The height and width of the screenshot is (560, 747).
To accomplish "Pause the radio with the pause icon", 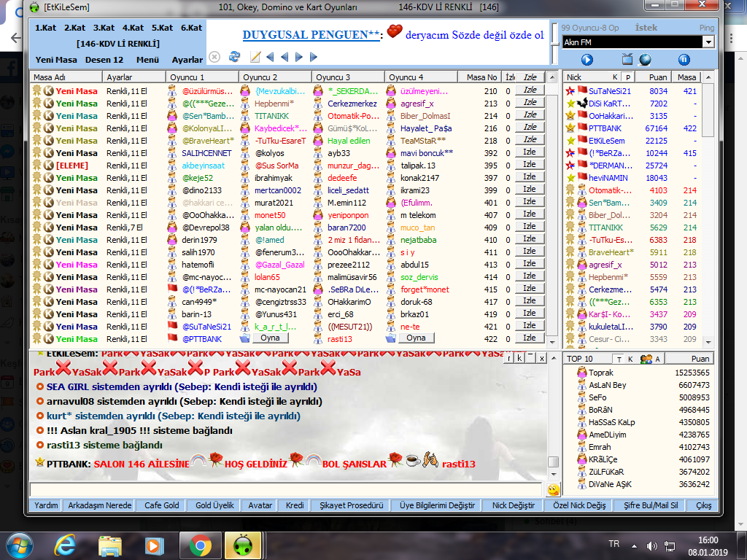I will click(684, 60).
